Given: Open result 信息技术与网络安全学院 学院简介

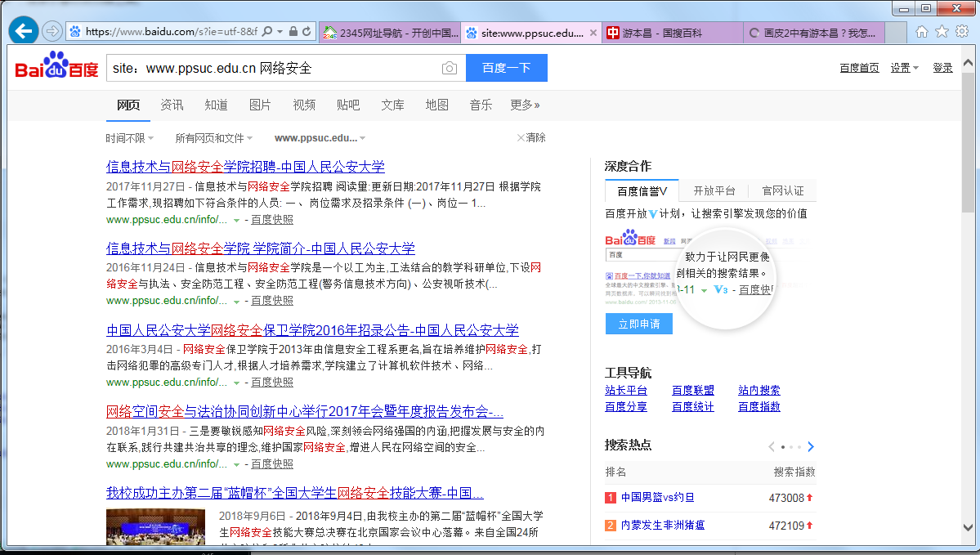Looking at the screenshot, I should pyautogui.click(x=261, y=248).
